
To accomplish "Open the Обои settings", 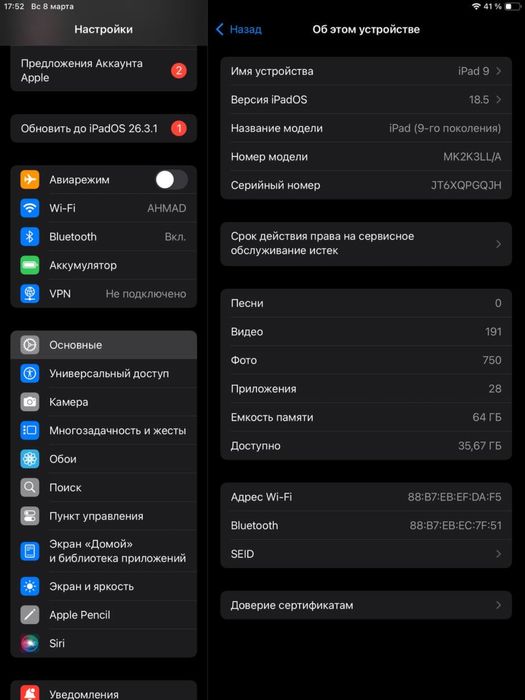I will (104, 459).
